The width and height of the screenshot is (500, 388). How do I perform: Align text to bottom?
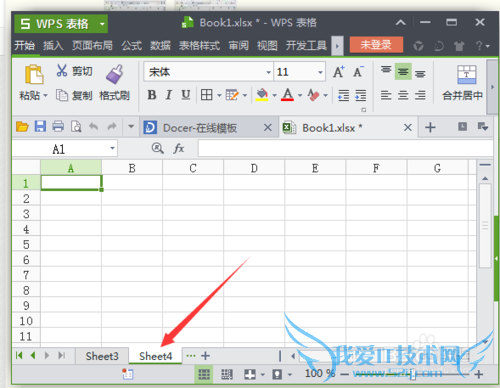pyautogui.click(x=420, y=73)
